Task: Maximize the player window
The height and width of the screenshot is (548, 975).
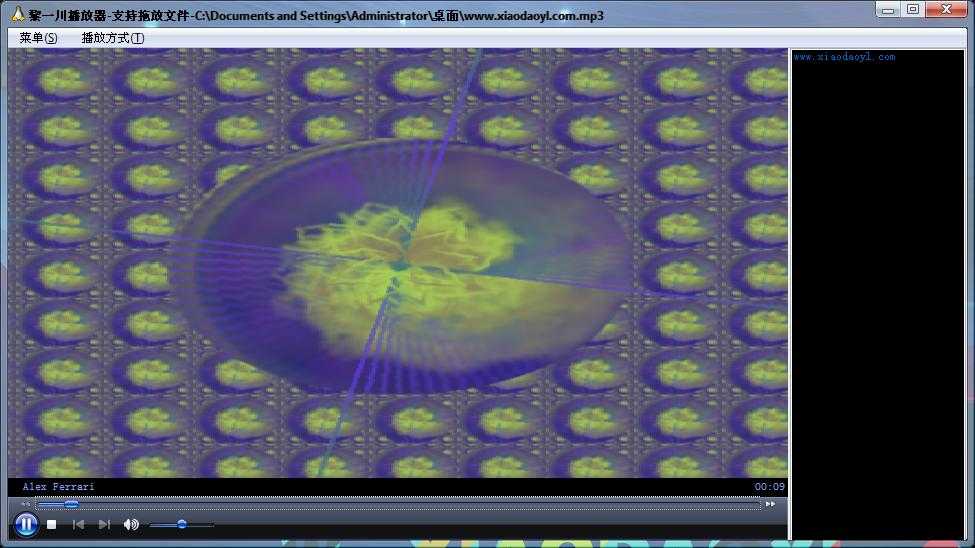Action: coord(913,9)
